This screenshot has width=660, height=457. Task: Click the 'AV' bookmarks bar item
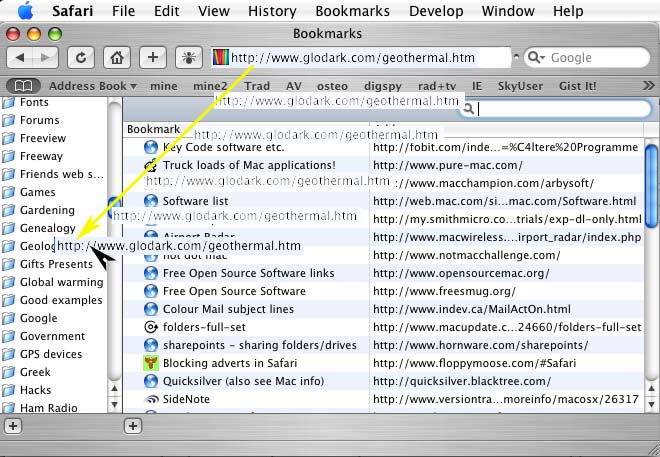294,86
